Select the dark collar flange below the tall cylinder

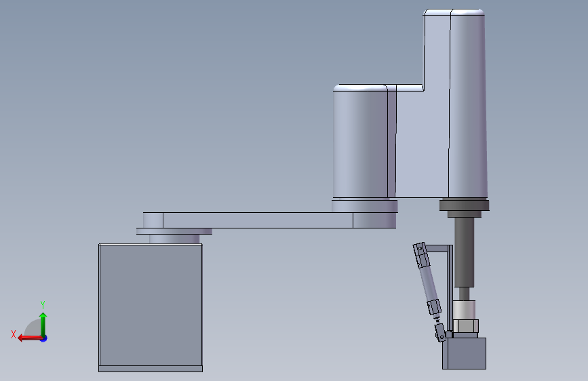pyautogui.click(x=465, y=205)
